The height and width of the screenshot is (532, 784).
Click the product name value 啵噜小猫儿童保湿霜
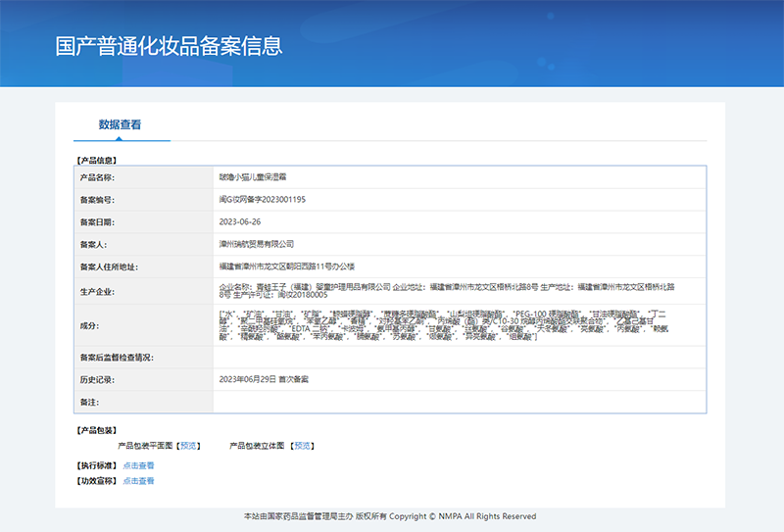click(x=252, y=177)
